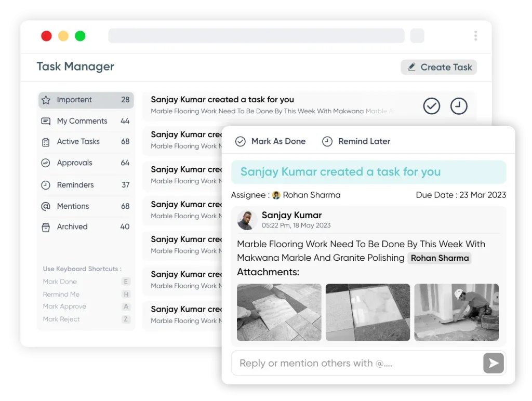
Task: Click the archive box icon for Archived
Action: click(x=46, y=227)
